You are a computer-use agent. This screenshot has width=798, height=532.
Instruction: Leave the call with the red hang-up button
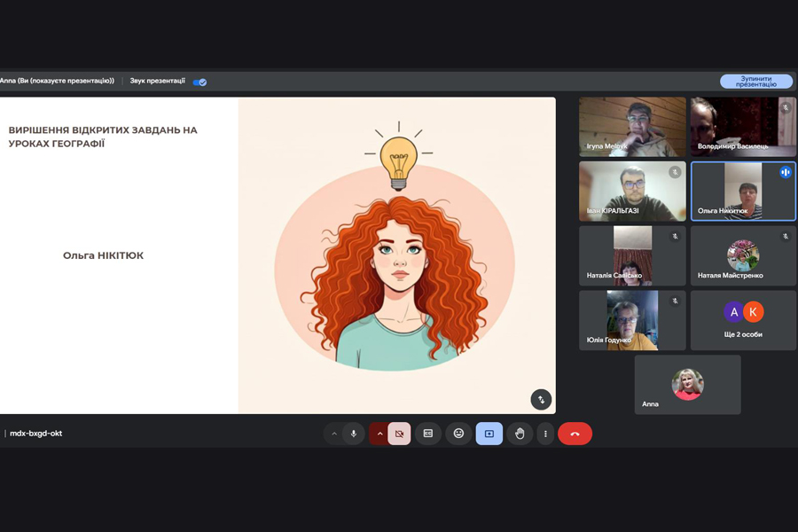click(575, 434)
